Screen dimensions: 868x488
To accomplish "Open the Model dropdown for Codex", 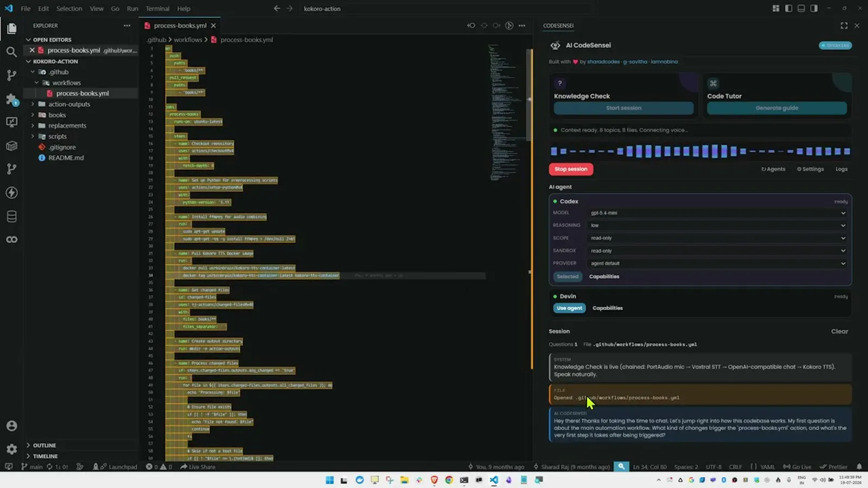I will [717, 213].
